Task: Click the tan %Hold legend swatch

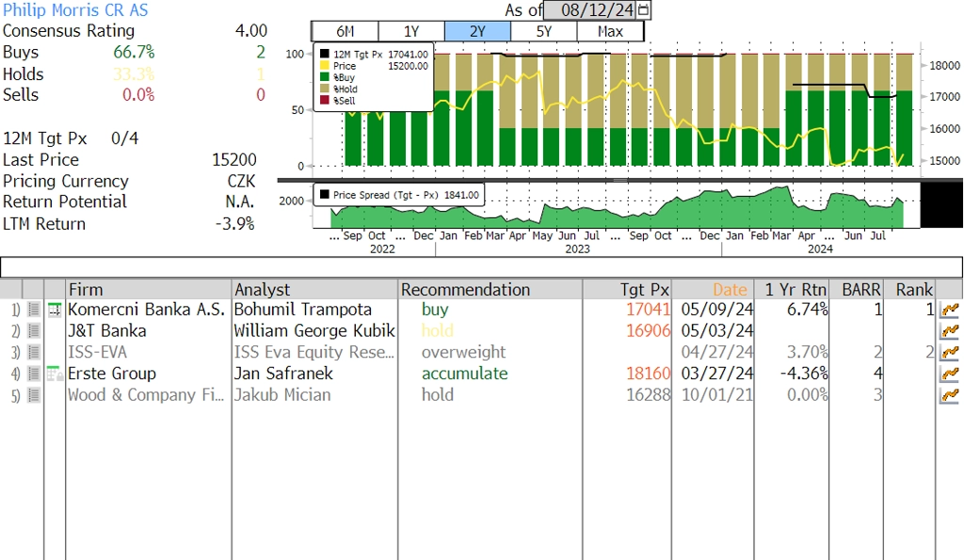Action: 324,89
